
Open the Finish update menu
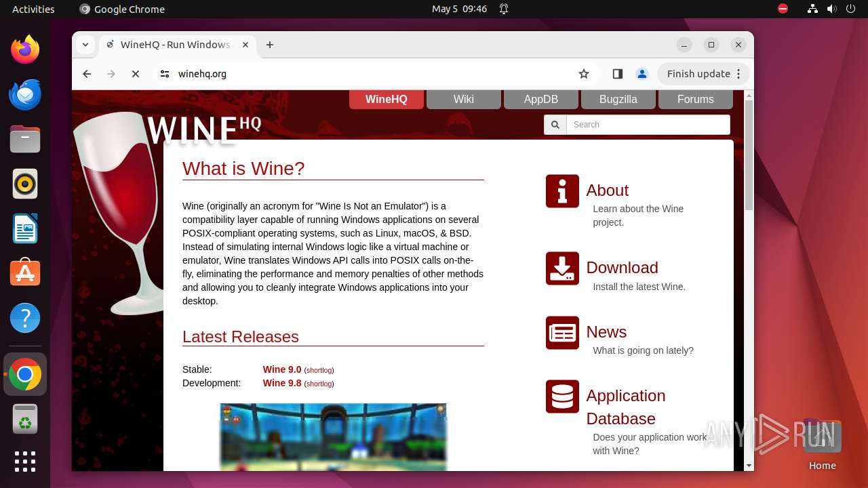(x=705, y=74)
